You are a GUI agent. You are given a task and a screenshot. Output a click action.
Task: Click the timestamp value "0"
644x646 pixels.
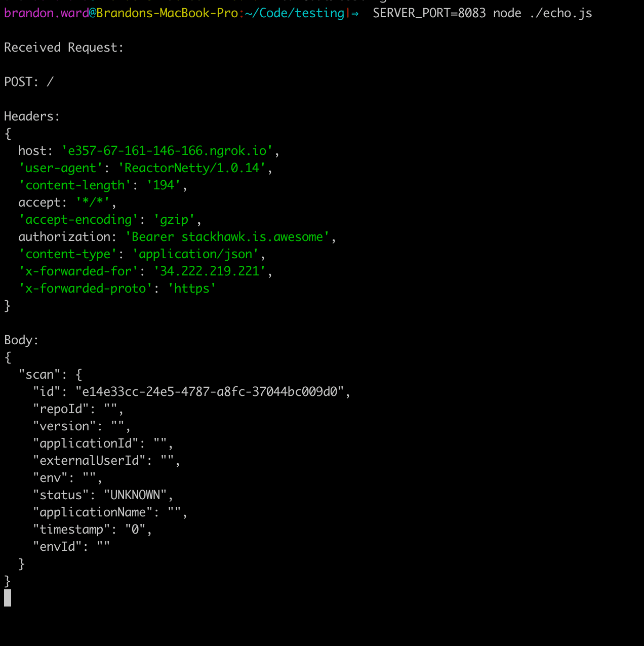[135, 530]
